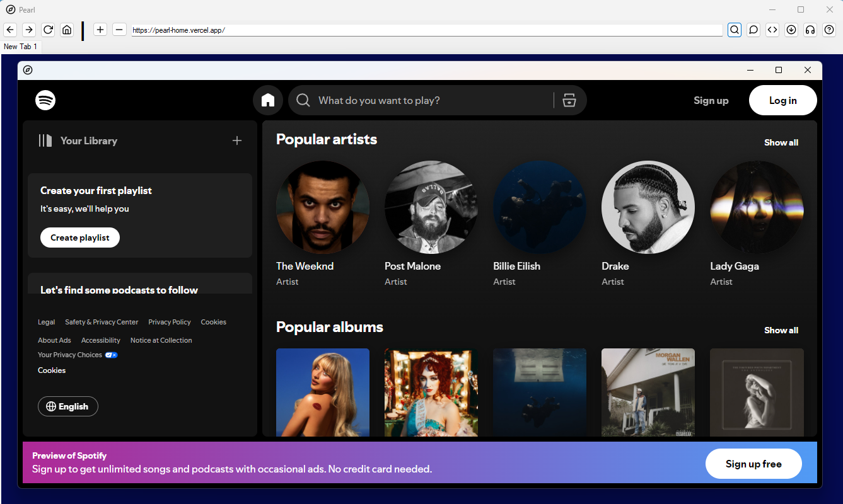Switch to the New Tab 1 tab
This screenshot has height=504, width=843.
coord(21,46)
